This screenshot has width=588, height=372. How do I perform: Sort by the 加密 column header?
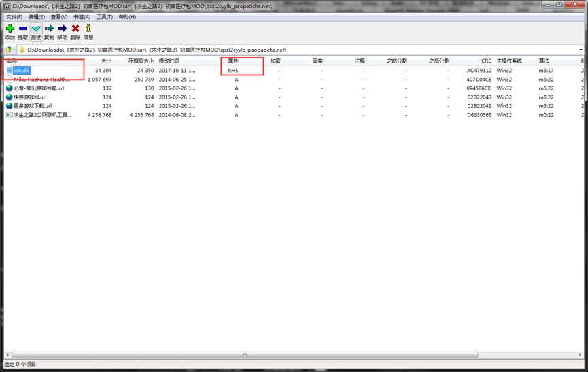tap(275, 61)
